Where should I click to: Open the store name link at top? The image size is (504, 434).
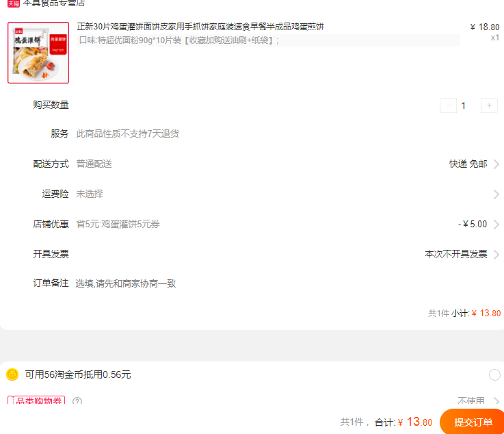click(x=54, y=3)
